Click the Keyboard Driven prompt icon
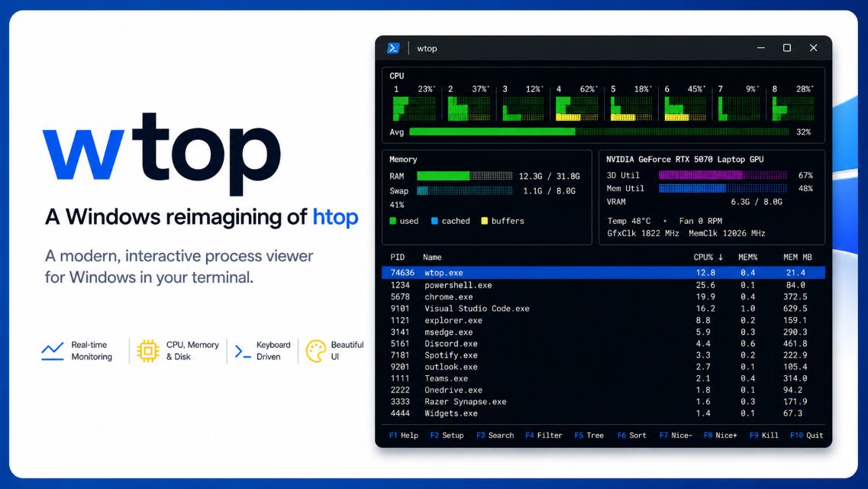 coord(243,351)
